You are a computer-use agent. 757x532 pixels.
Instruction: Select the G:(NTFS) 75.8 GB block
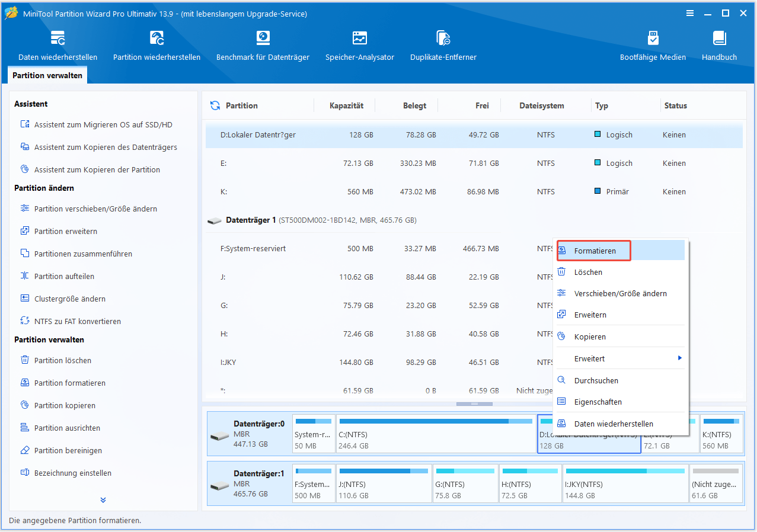coord(465,483)
